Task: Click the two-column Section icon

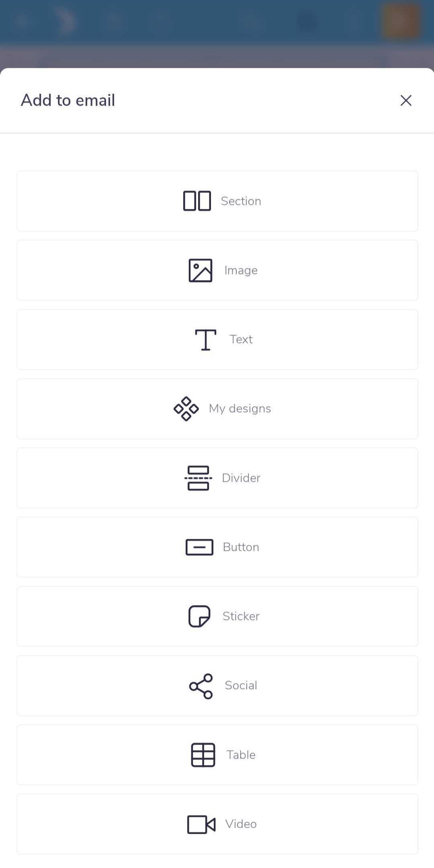Action: (x=197, y=201)
